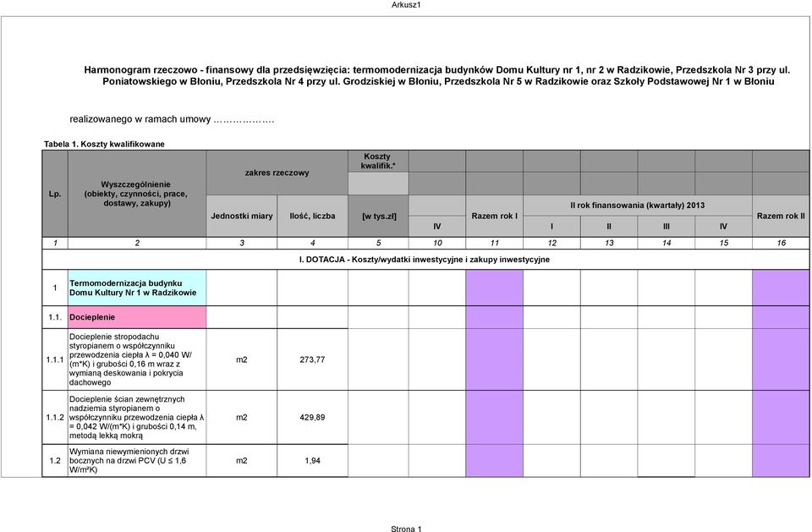
Task: Click the 'Harmonogram rzeczowo - finansowy' title
Action: coord(437,75)
